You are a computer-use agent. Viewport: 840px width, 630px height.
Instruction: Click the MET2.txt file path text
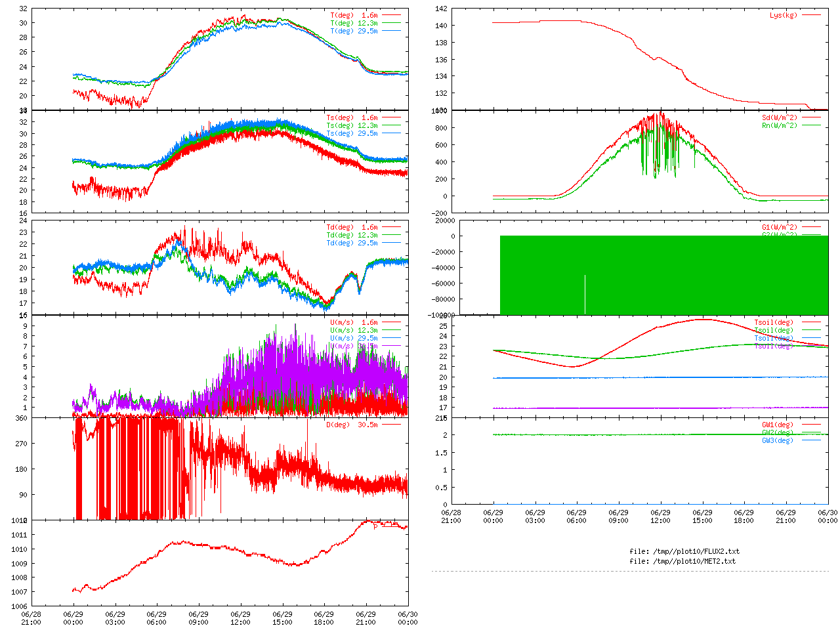point(682,561)
